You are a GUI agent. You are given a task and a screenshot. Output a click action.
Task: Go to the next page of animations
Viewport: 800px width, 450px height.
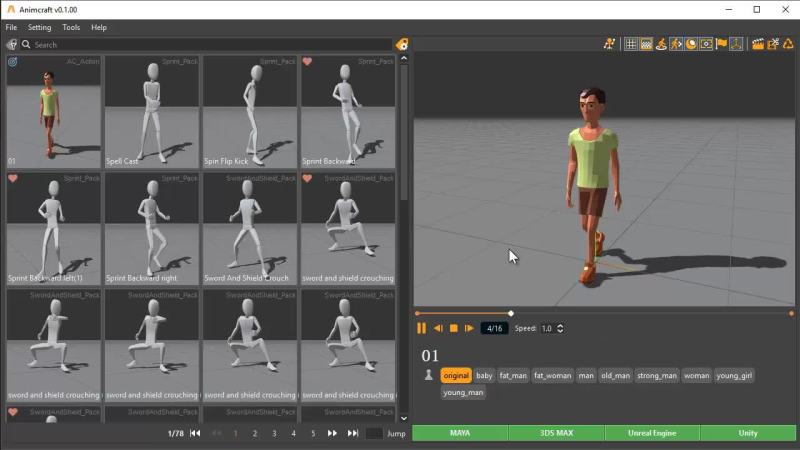coord(332,433)
